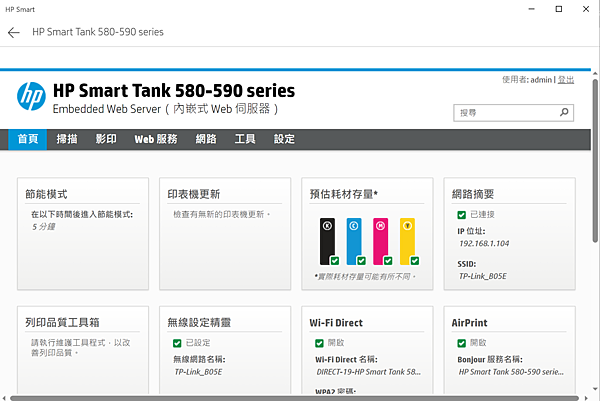Open the Wi-Fi Direct card title
Image resolution: width=600 pixels, height=401 pixels.
pos(336,323)
